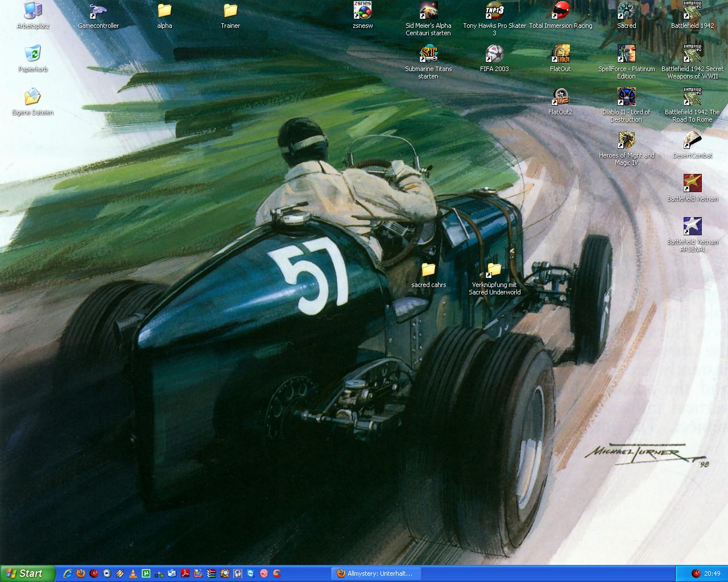Open green H icon in quick launch

(x=146, y=573)
